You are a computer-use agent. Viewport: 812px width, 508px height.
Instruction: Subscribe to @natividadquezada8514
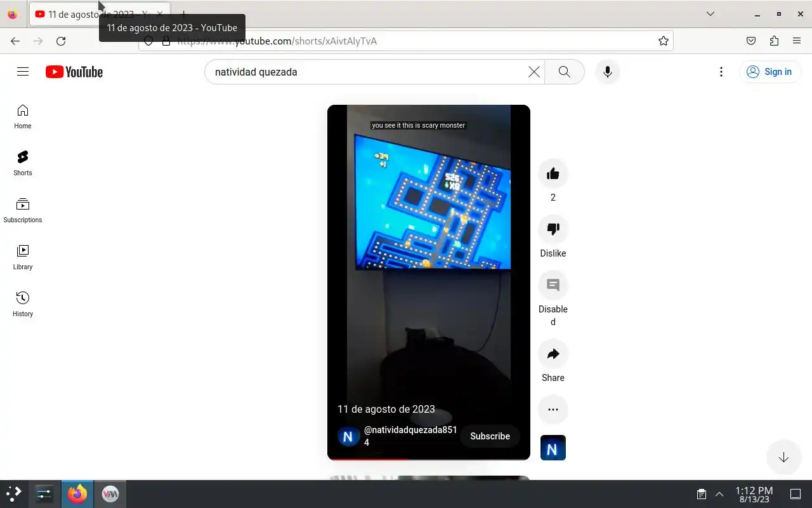coord(490,436)
